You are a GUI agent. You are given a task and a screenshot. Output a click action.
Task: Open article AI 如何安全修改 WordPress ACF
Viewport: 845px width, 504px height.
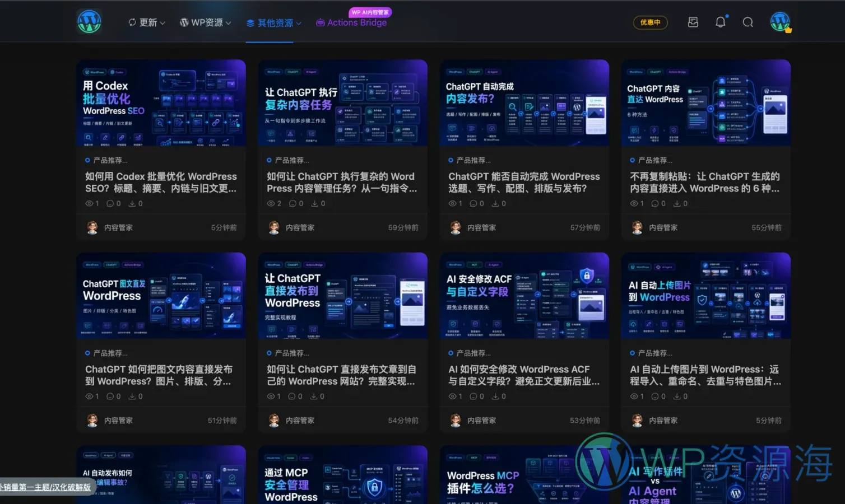(x=524, y=375)
